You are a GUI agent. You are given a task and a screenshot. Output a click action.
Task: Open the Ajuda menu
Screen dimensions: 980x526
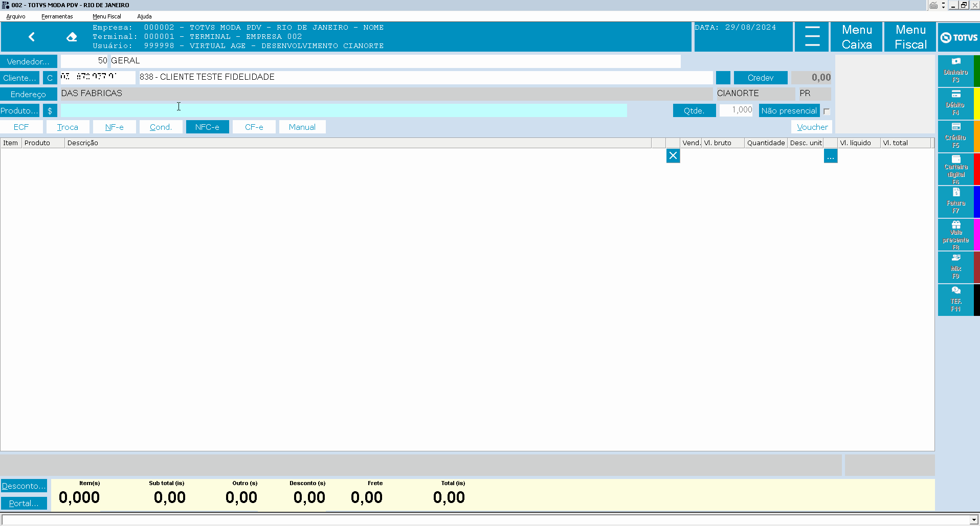[144, 16]
